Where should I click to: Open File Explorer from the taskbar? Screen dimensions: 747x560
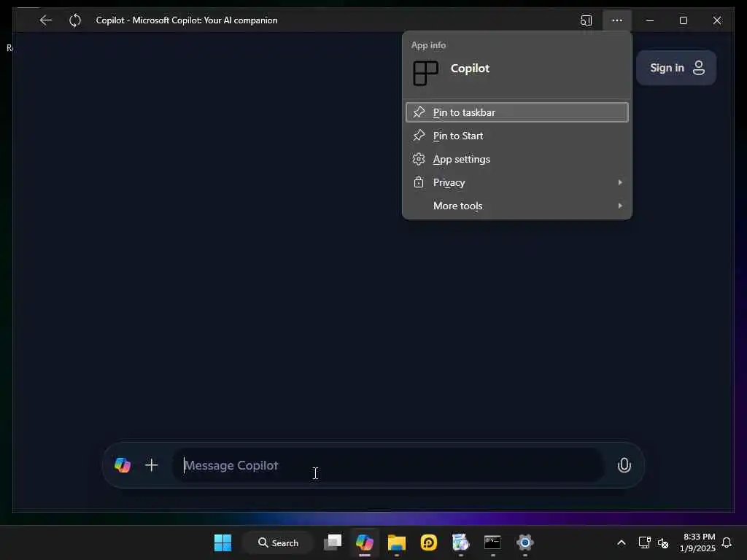click(x=396, y=542)
